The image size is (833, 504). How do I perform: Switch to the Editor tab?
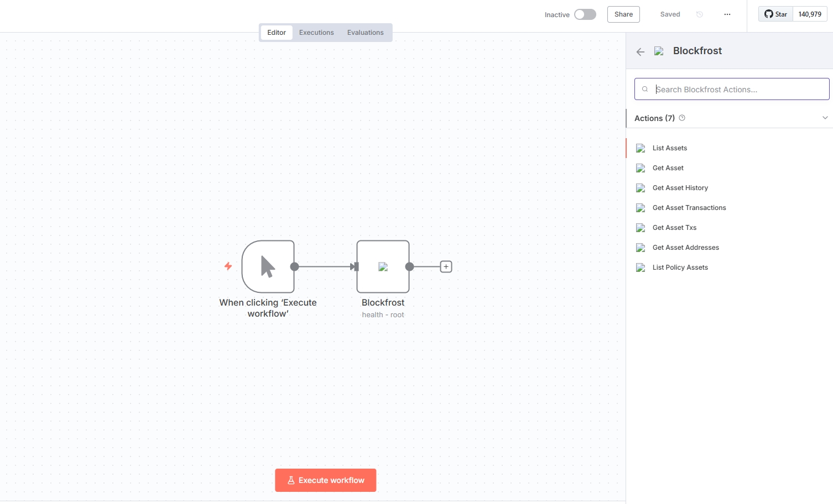pos(277,33)
